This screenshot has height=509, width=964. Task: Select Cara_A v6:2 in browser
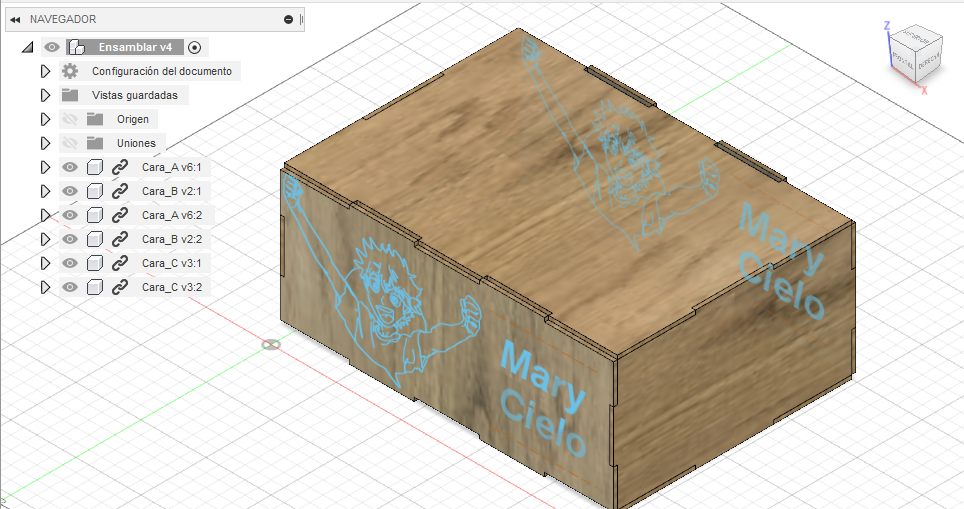point(172,215)
